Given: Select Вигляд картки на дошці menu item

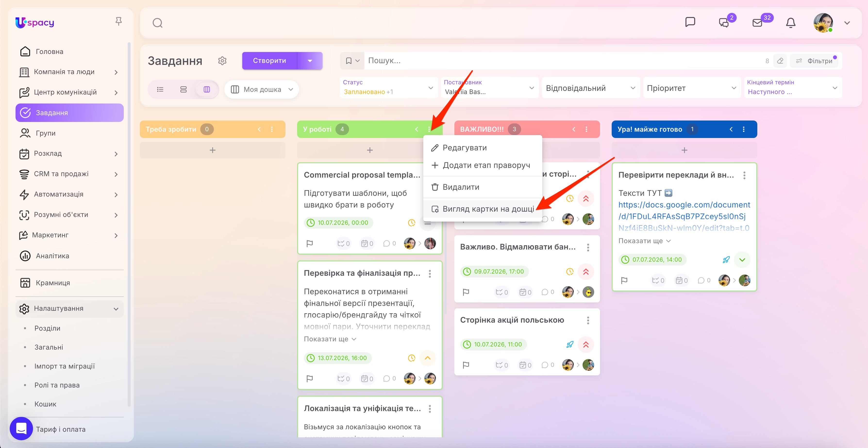Looking at the screenshot, I should (483, 209).
